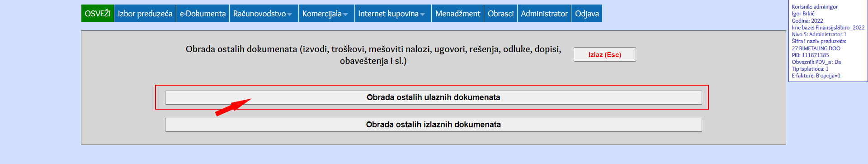Click Odjava to log out
This screenshot has width=868, height=164.
(587, 13)
